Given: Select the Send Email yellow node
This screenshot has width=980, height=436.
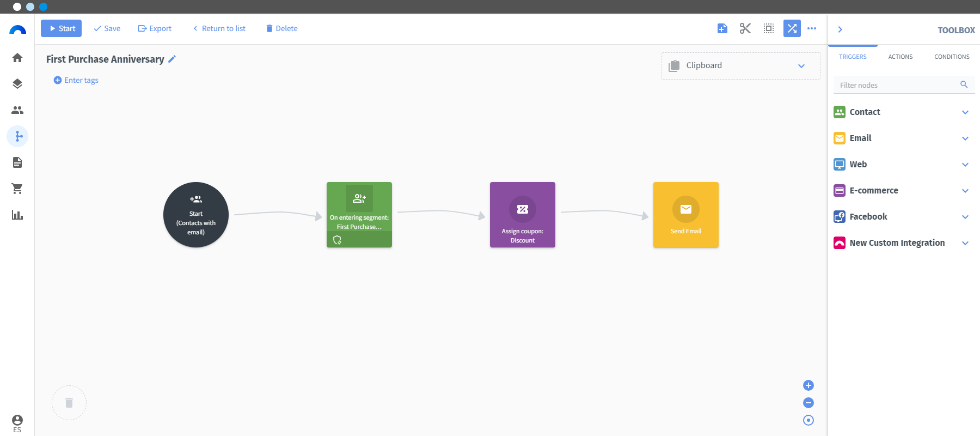Looking at the screenshot, I should pyautogui.click(x=686, y=215).
